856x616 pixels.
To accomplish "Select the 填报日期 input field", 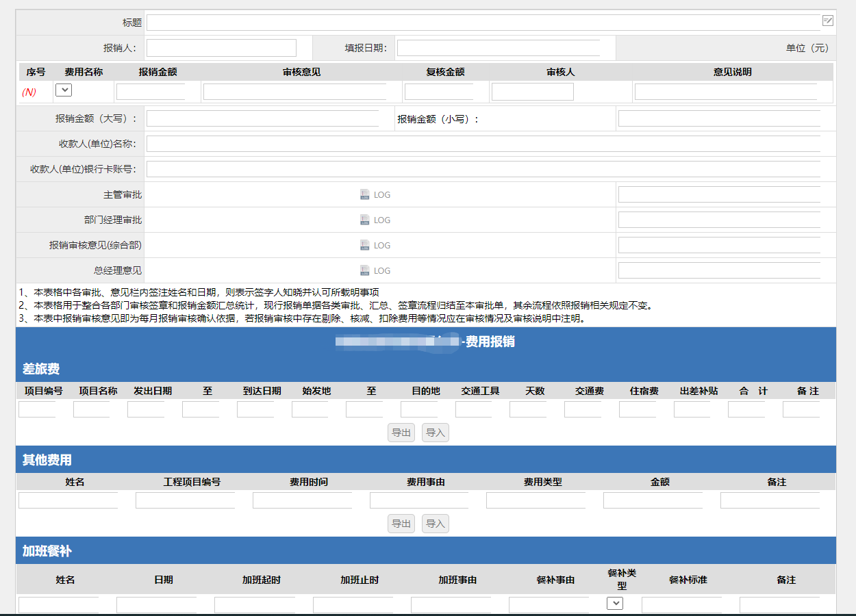I will click(x=498, y=48).
